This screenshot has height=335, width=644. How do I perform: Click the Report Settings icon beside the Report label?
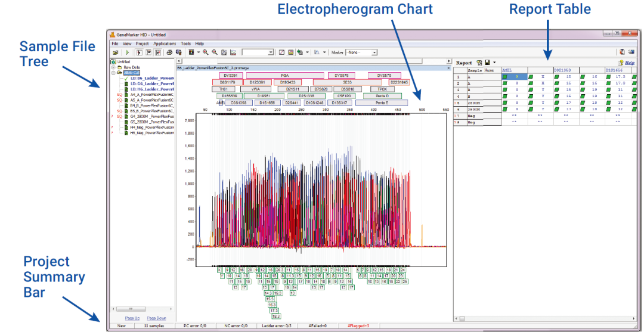point(479,63)
